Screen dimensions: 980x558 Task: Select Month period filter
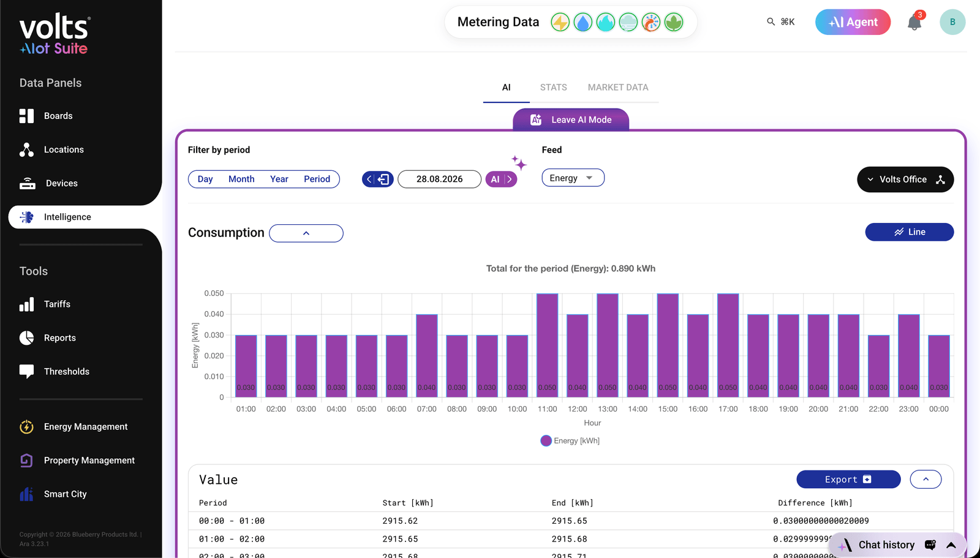(x=241, y=179)
